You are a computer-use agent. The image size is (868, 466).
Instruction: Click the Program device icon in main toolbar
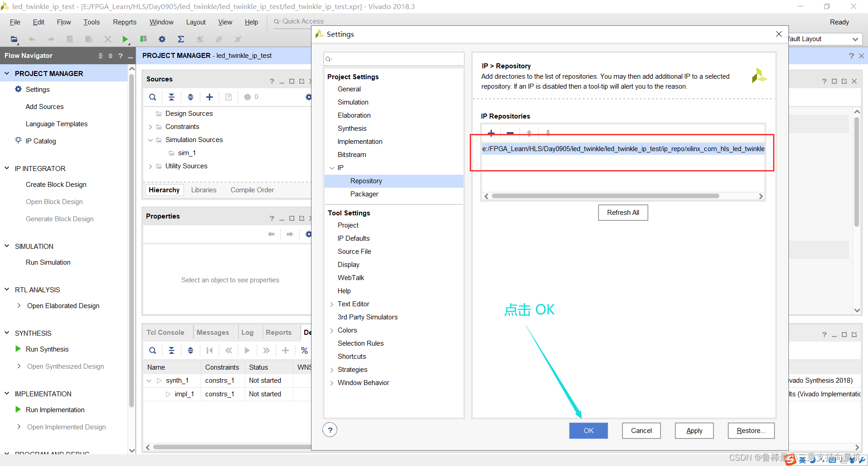143,39
